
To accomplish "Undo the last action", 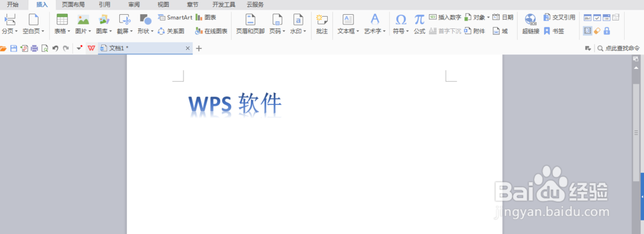I will coord(55,48).
